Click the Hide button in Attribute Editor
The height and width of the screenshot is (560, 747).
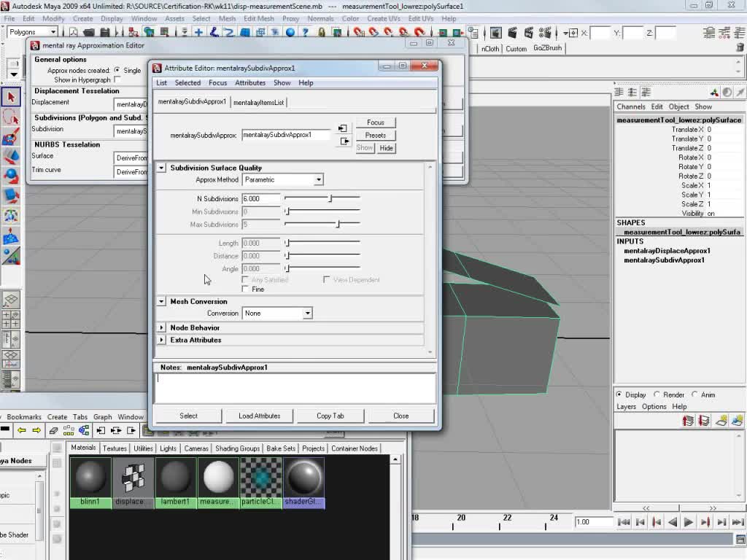pos(387,148)
